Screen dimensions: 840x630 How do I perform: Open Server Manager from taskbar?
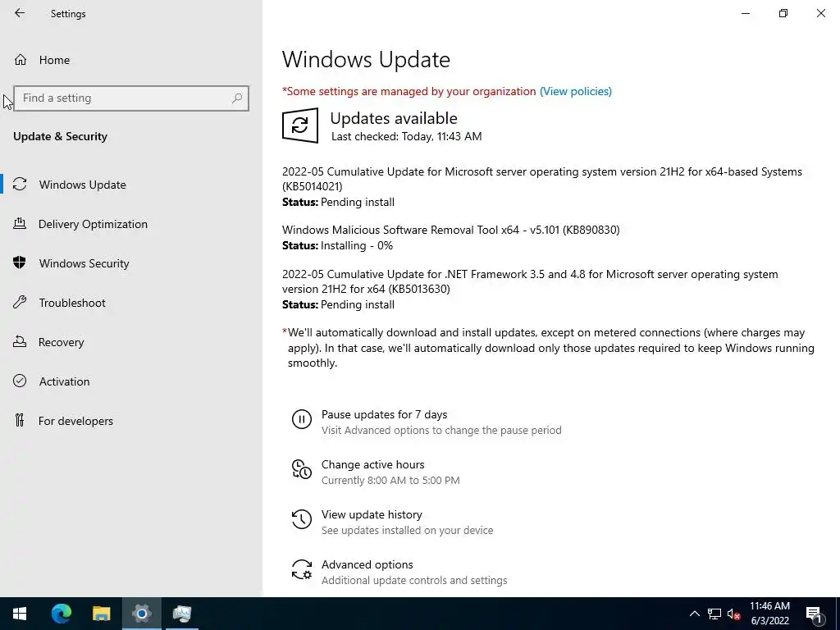[x=181, y=614]
